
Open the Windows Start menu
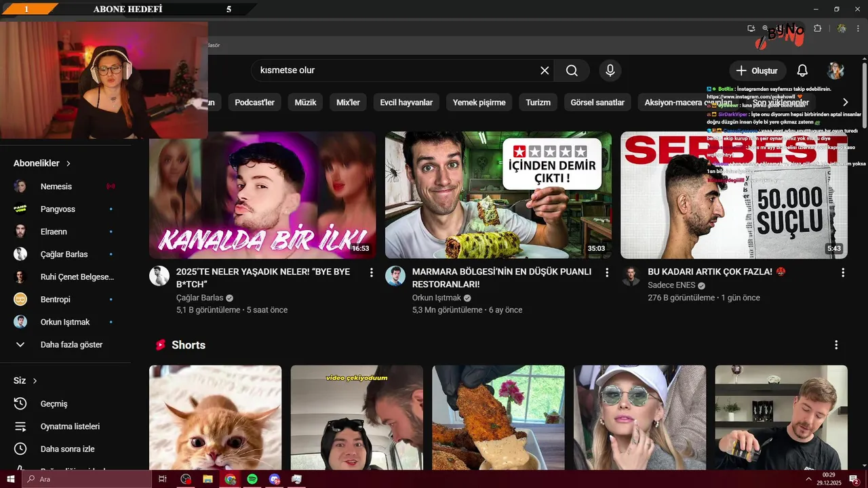point(11,479)
